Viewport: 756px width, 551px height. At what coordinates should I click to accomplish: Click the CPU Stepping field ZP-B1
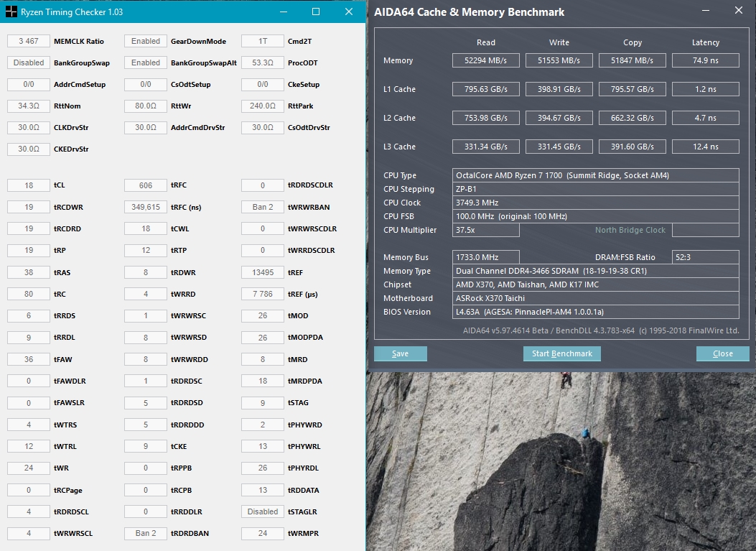pos(595,189)
